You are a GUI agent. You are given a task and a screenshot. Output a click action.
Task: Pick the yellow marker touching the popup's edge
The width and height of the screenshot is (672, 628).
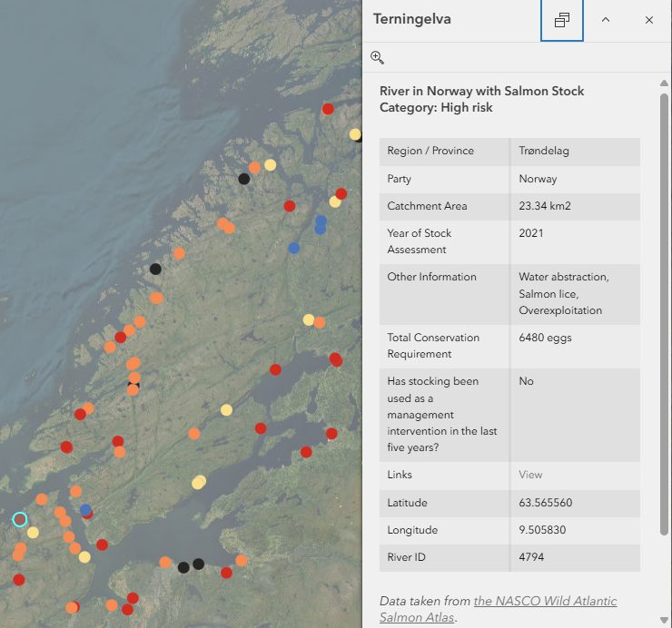(355, 134)
